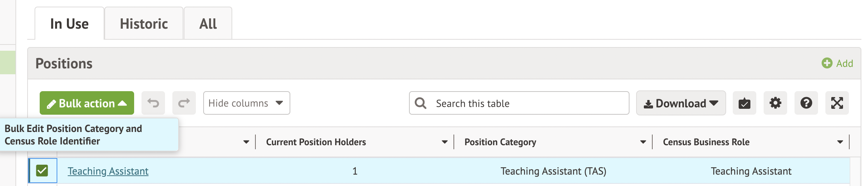Open Current Position Holders column arrow

coord(444,142)
